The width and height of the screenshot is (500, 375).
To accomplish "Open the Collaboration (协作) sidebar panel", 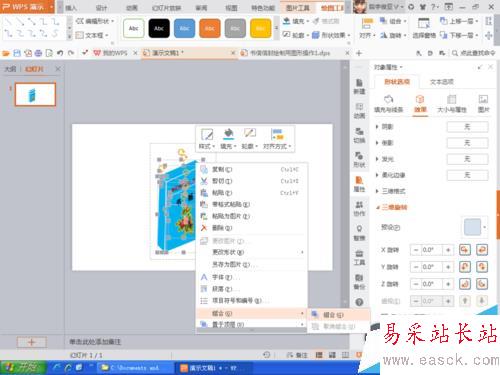I will click(359, 208).
